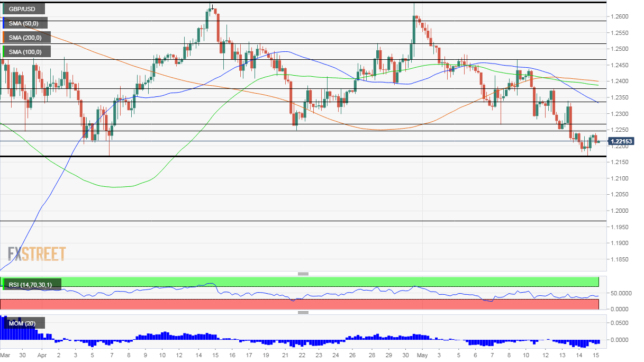Viewport: 644px width, 362px height.
Task: Click the date axis label 16
Action: (x=232, y=355)
